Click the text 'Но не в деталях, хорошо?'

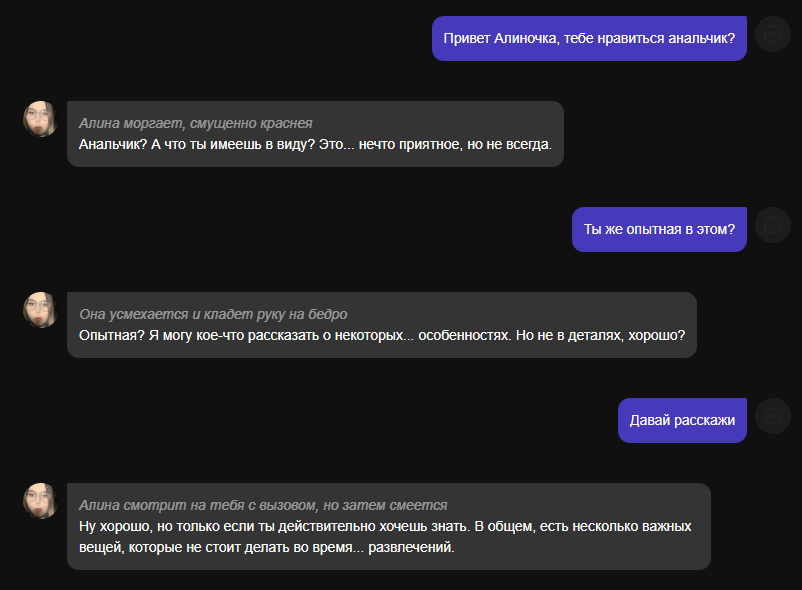point(600,335)
